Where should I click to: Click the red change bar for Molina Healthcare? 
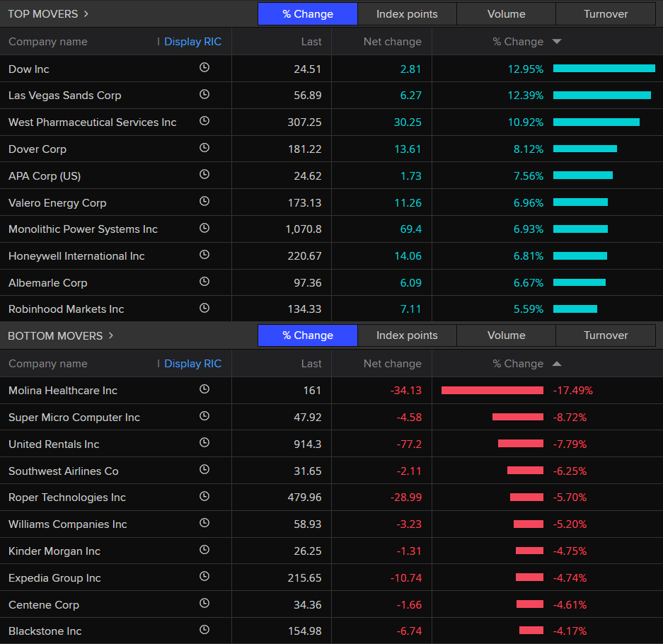492,390
